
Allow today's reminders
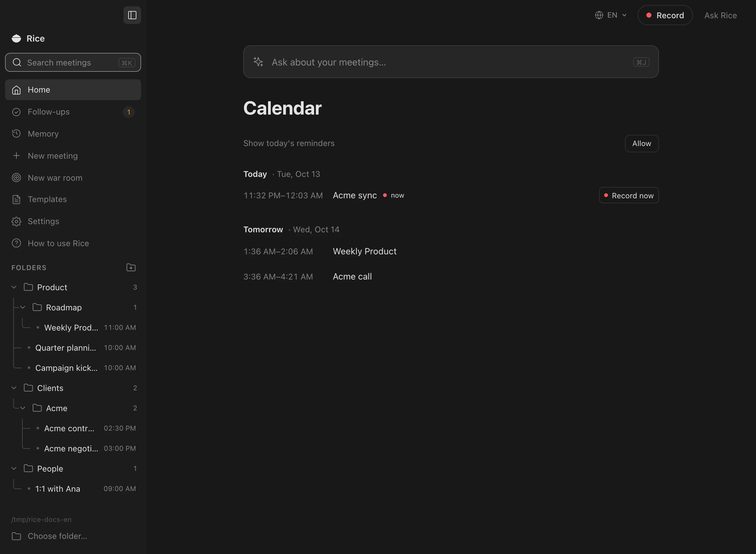click(642, 144)
